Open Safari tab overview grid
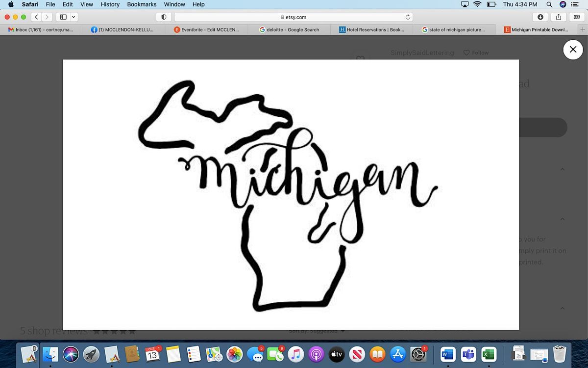This screenshot has width=588, height=368. tap(576, 16)
